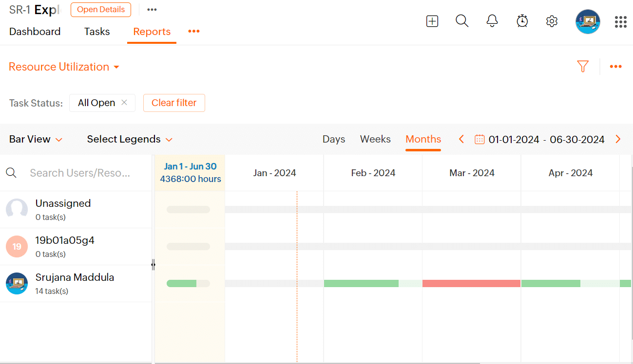Click Srujana Maddula's avatar picture
633x364 pixels.
tap(17, 283)
